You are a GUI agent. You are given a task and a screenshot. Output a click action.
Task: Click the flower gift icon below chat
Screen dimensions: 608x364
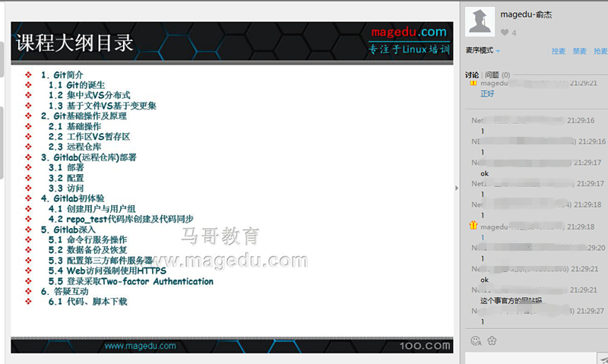click(492, 340)
